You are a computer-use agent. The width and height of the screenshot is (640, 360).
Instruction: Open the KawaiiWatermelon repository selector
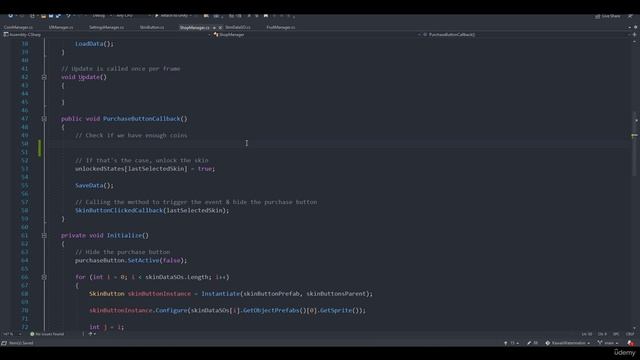click(567, 343)
